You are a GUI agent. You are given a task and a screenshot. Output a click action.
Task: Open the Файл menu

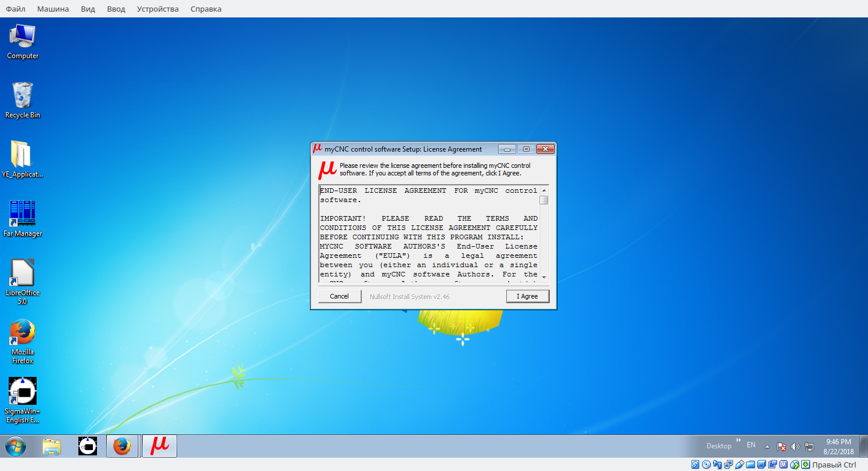[15, 9]
